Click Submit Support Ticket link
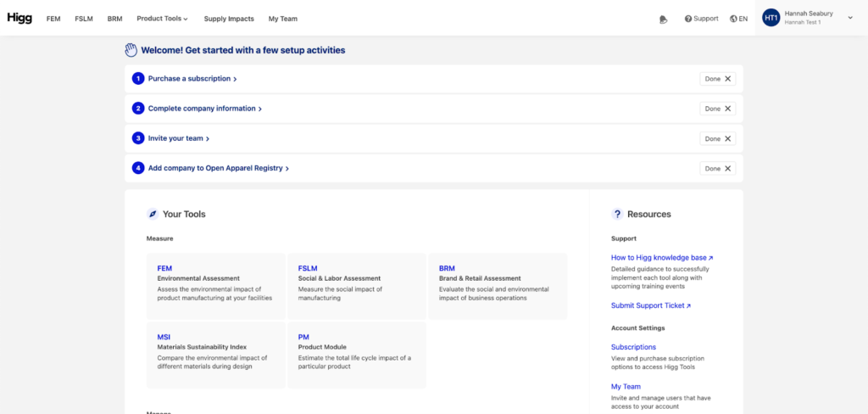The width and height of the screenshot is (868, 414). click(651, 305)
